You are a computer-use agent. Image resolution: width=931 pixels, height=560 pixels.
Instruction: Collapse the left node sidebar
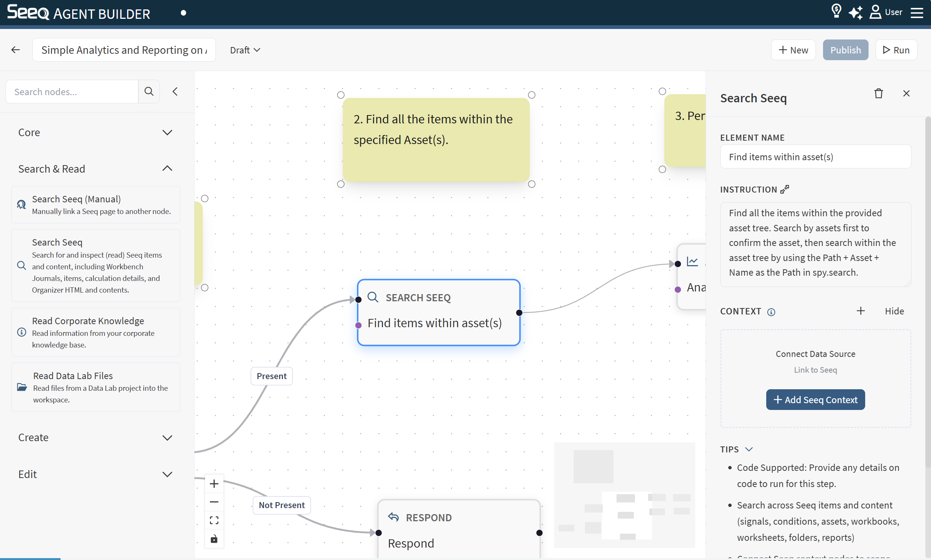175,91
